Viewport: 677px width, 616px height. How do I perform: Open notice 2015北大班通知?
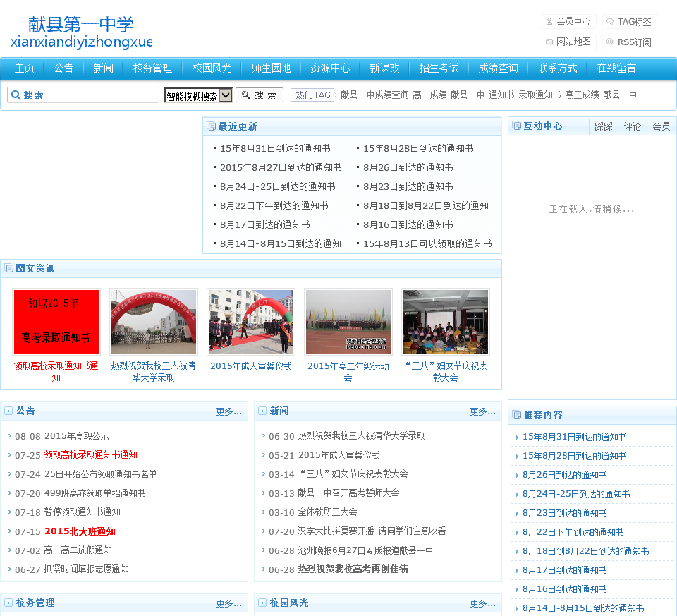click(80, 531)
